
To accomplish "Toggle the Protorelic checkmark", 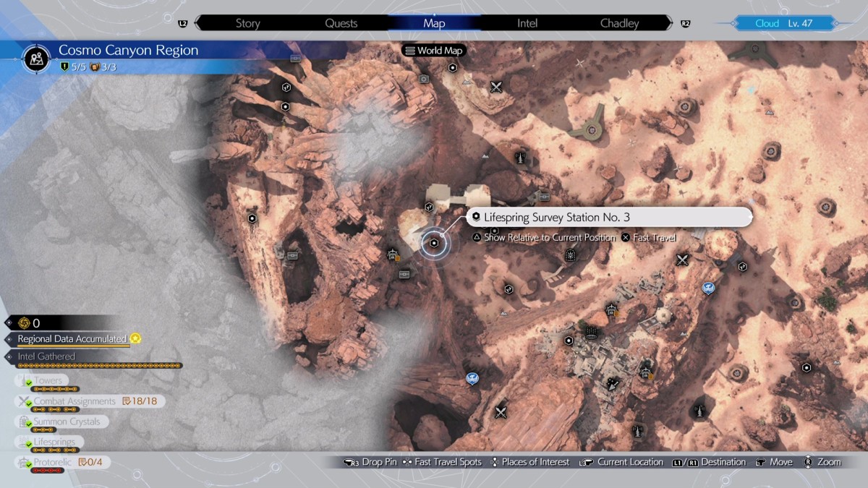I will 30,463.
